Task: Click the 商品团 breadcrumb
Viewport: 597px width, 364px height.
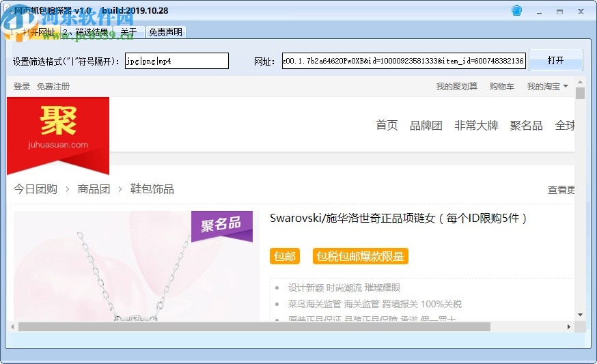Action: pos(94,189)
